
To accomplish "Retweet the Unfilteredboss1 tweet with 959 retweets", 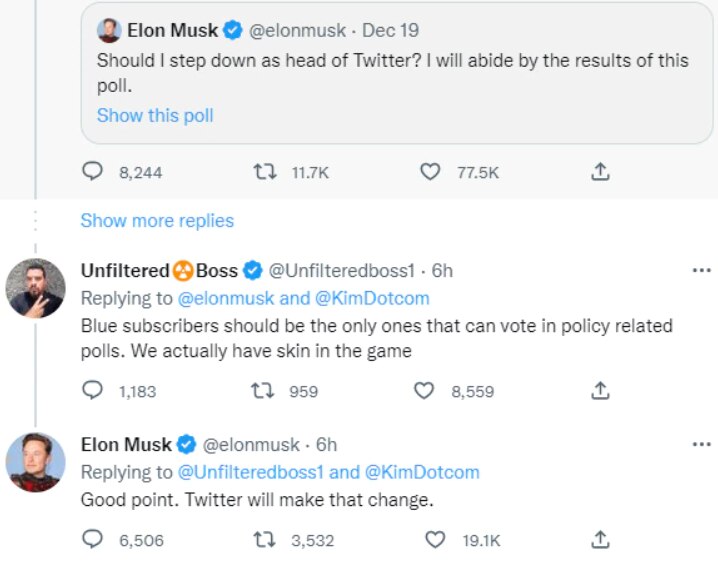I will point(264,391).
